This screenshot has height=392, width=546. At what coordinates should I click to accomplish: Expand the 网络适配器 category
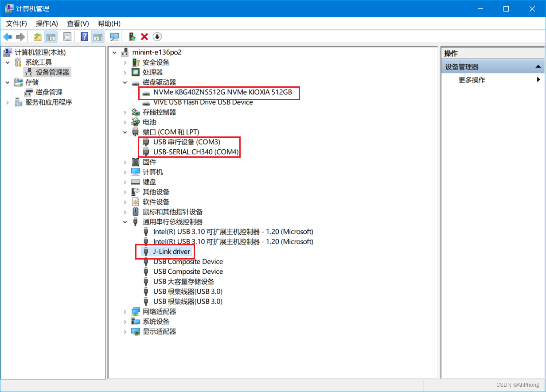125,312
